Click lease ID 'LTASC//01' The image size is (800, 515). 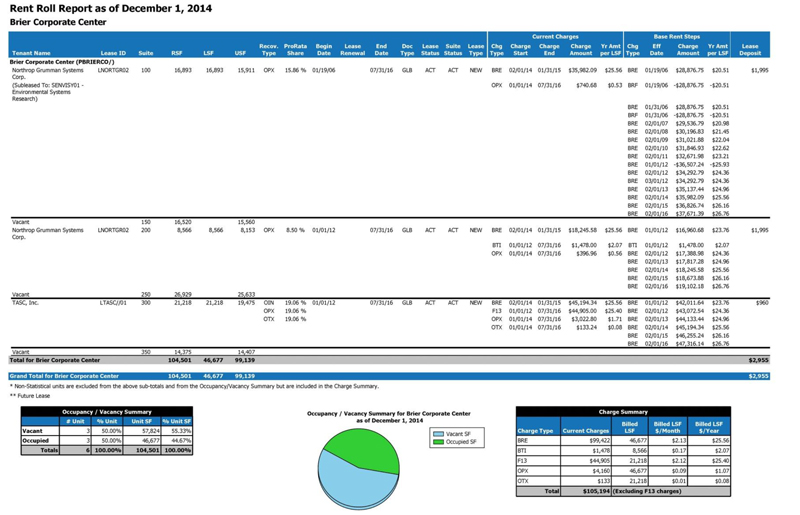pos(113,303)
